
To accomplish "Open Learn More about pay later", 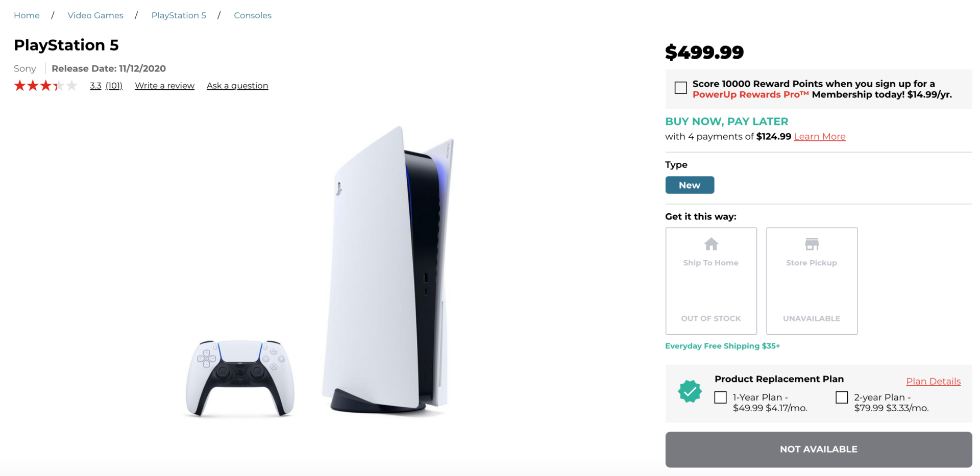I will click(820, 137).
